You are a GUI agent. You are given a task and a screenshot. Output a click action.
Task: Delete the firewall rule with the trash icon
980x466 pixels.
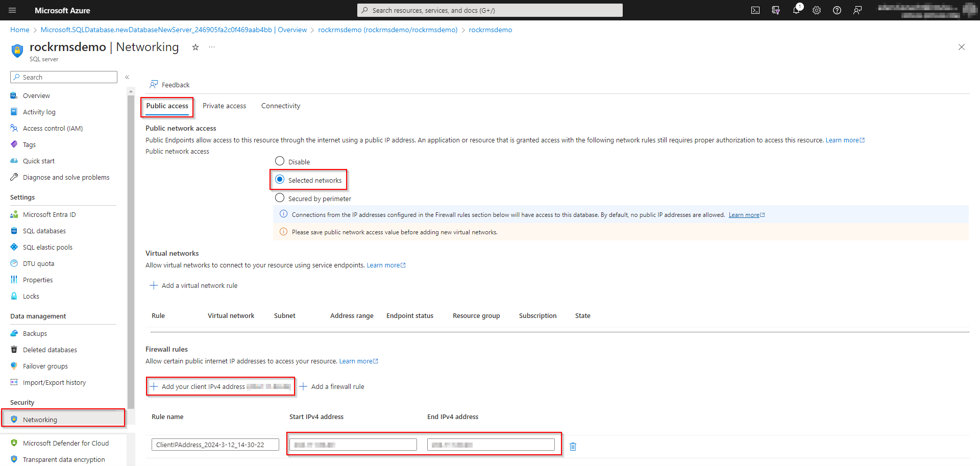(x=573, y=446)
